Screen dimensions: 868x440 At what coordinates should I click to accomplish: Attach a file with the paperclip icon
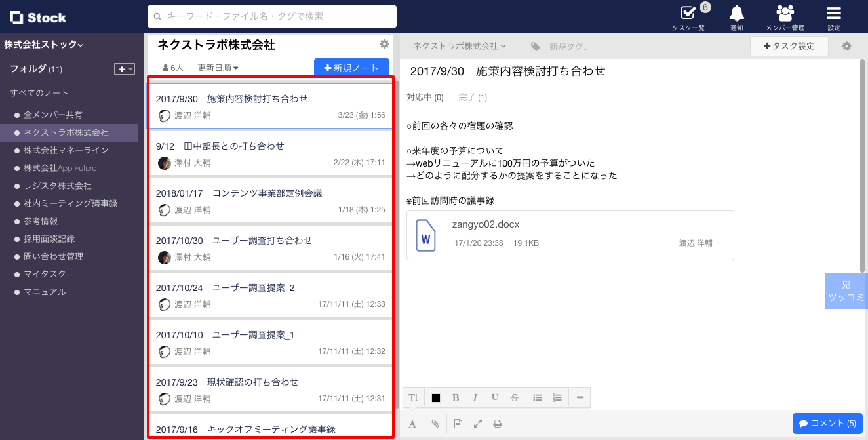point(435,423)
